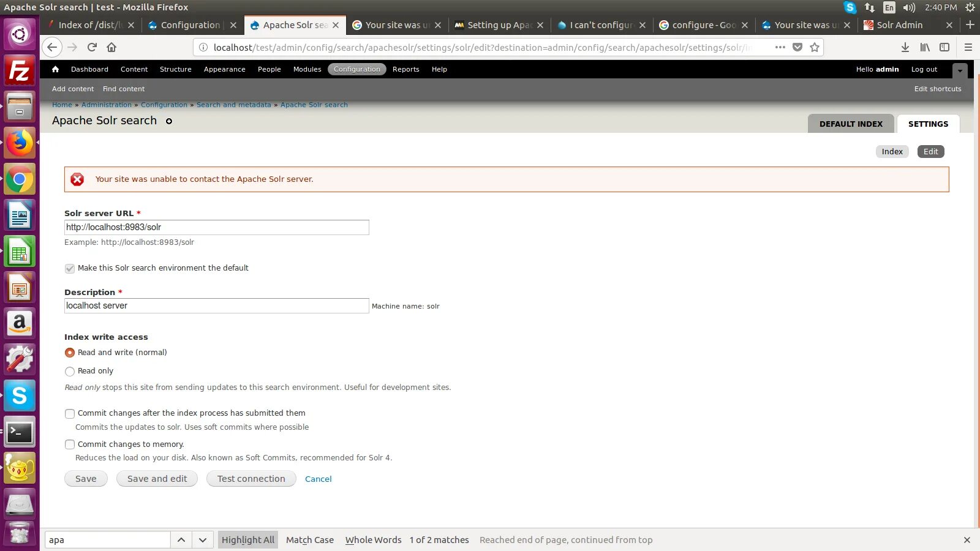The image size is (980, 551).
Task: Open the Modules admin menu
Action: 307,69
